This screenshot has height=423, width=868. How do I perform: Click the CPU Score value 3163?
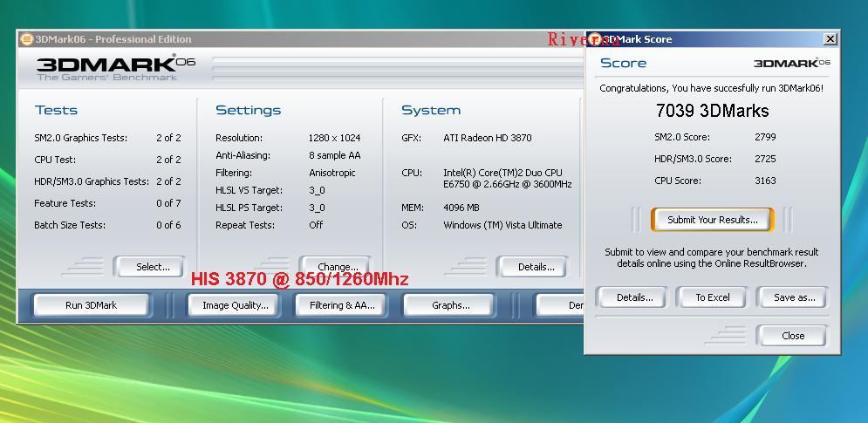(x=765, y=181)
